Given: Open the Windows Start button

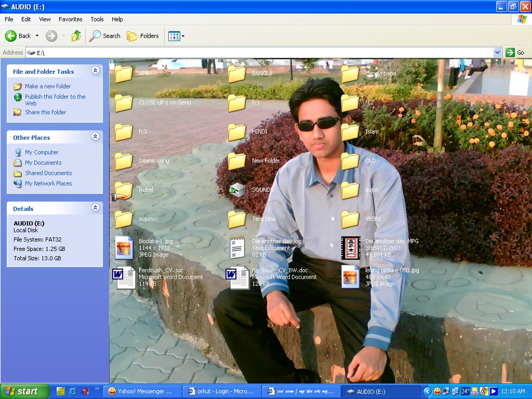Looking at the screenshot, I should click(x=24, y=392).
